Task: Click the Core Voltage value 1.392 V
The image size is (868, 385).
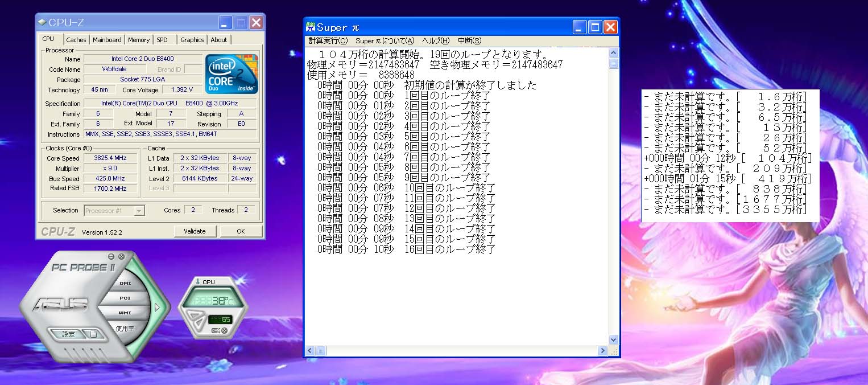Action: coord(181,90)
